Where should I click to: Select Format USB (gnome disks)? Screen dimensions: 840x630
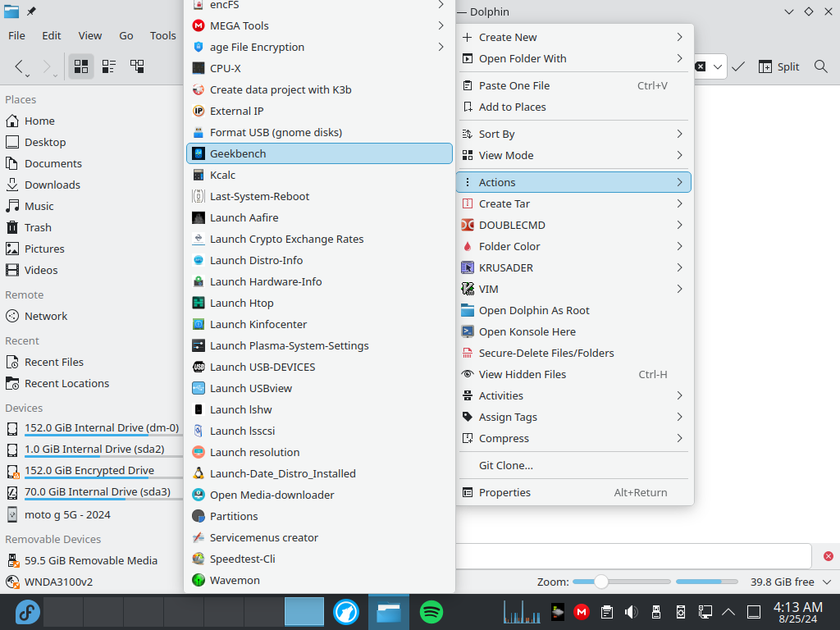pyautogui.click(x=319, y=132)
